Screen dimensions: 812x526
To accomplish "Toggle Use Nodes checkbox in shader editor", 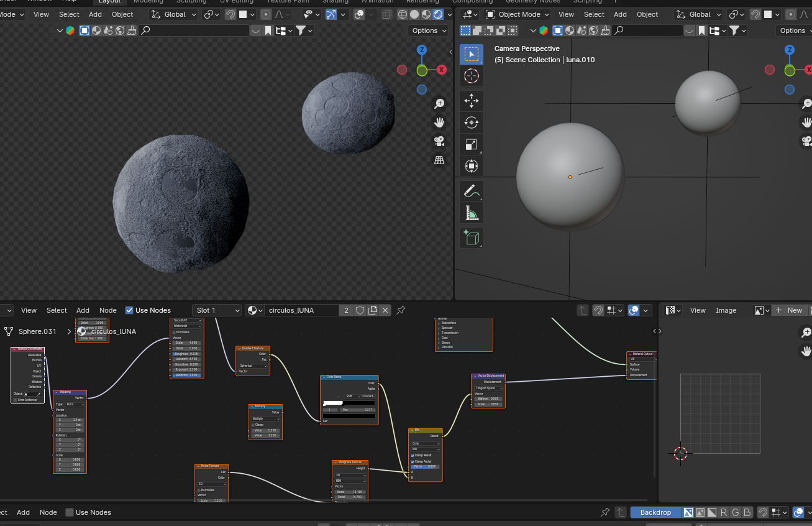I will point(129,310).
